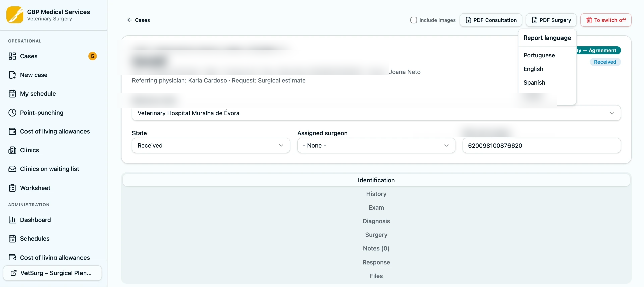Open the Notes (0) tab
This screenshot has width=644, height=287.
tap(376, 248)
